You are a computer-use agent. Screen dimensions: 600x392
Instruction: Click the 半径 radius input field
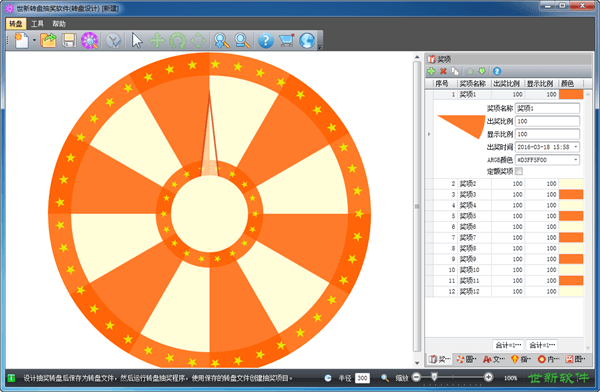(362, 378)
